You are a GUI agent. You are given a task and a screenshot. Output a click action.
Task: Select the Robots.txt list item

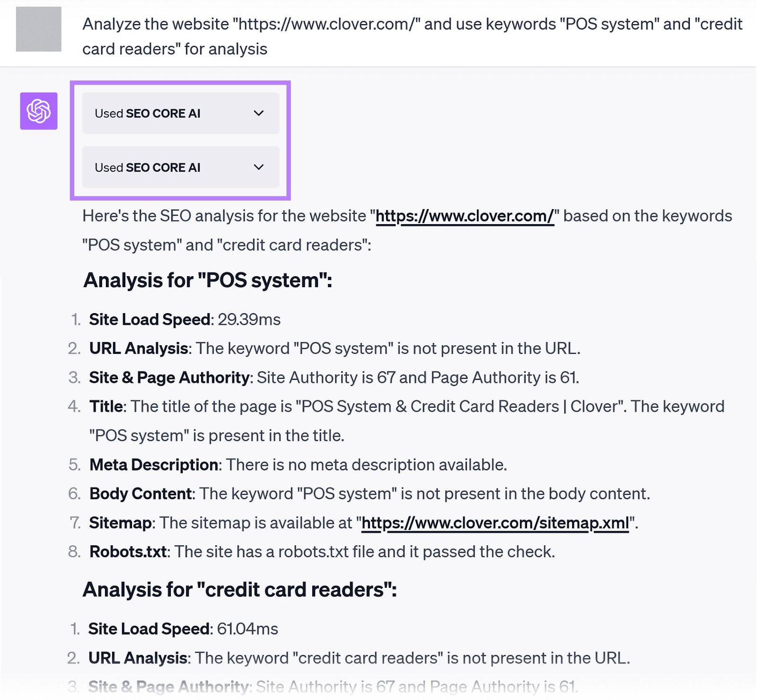click(322, 552)
